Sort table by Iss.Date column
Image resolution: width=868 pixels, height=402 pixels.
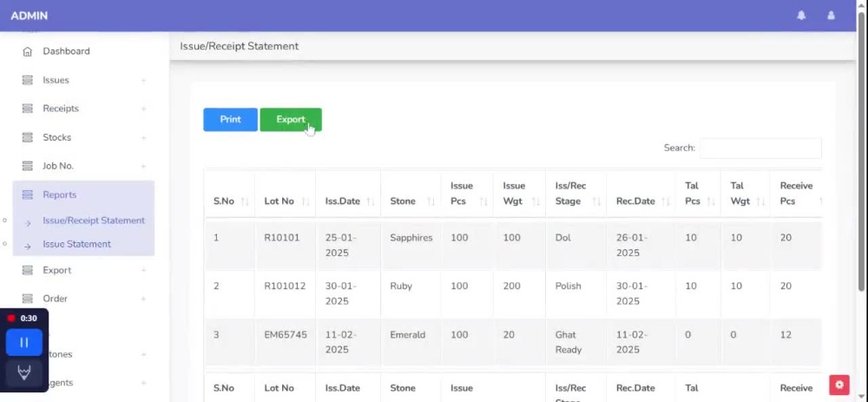(x=371, y=201)
